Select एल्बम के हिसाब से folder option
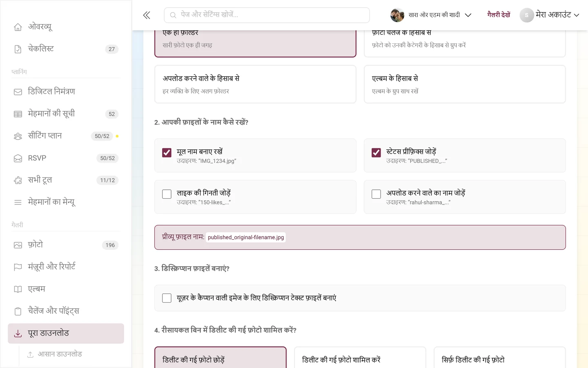 [x=465, y=84]
